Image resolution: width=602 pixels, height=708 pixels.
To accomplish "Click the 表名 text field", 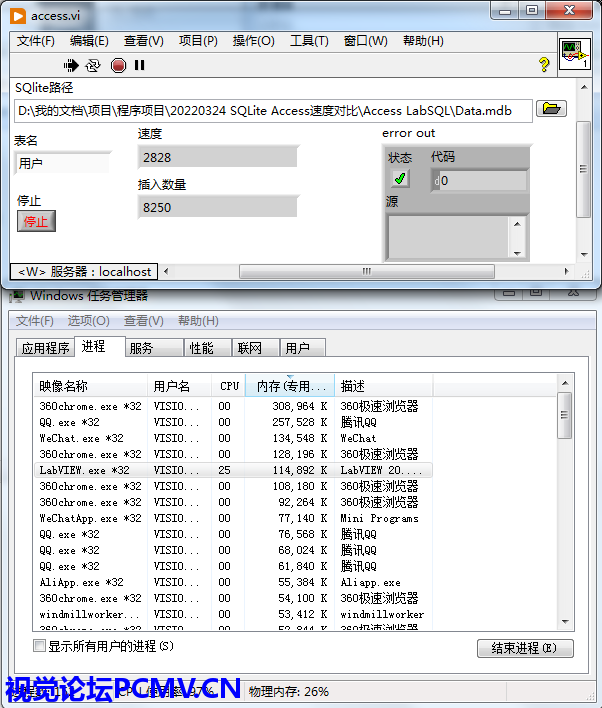I will tap(63, 163).
